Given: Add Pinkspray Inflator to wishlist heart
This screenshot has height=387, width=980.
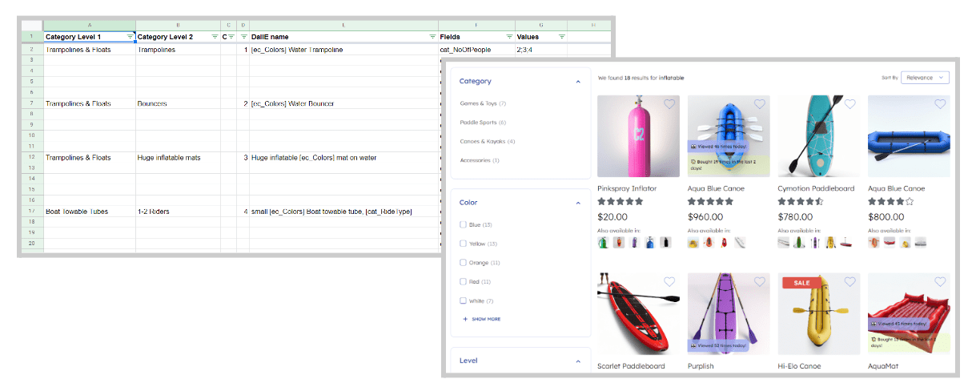Looking at the screenshot, I should (x=669, y=104).
